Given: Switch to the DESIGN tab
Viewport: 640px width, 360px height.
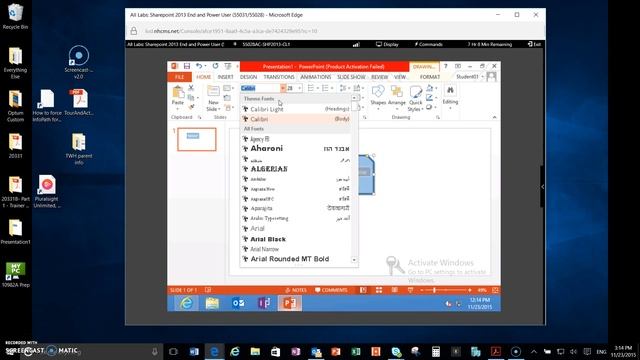Looking at the screenshot, I should coord(248,77).
